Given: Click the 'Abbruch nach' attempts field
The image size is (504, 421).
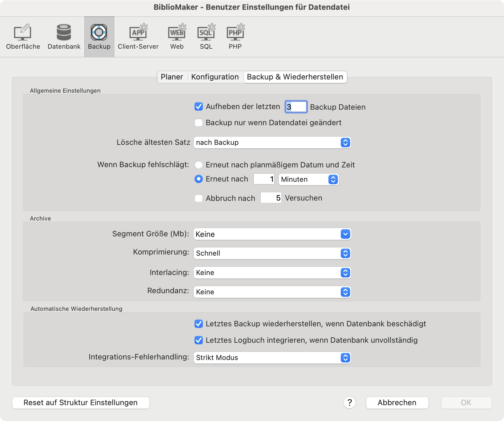Looking at the screenshot, I should pos(271,198).
